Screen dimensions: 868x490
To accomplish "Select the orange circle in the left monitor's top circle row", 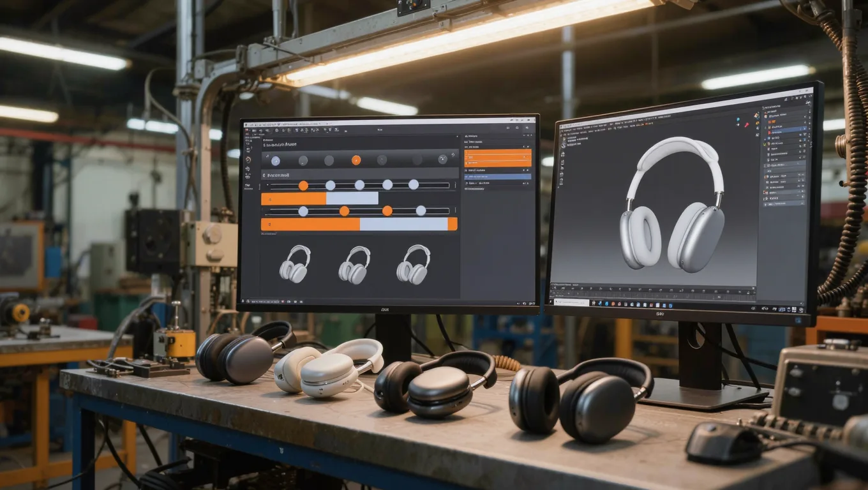I will 356,160.
